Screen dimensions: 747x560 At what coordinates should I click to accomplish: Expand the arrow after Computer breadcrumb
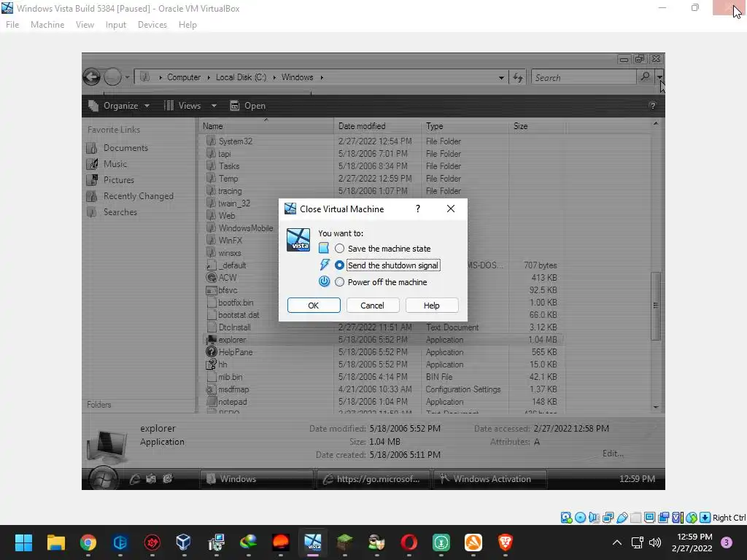(x=209, y=77)
